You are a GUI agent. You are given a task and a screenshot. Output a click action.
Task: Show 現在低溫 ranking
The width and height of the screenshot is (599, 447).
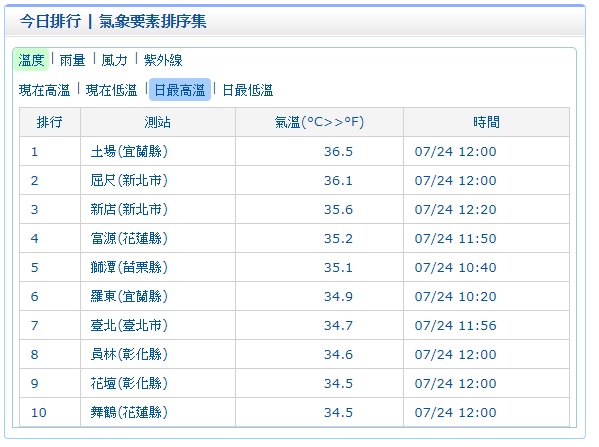(x=111, y=90)
